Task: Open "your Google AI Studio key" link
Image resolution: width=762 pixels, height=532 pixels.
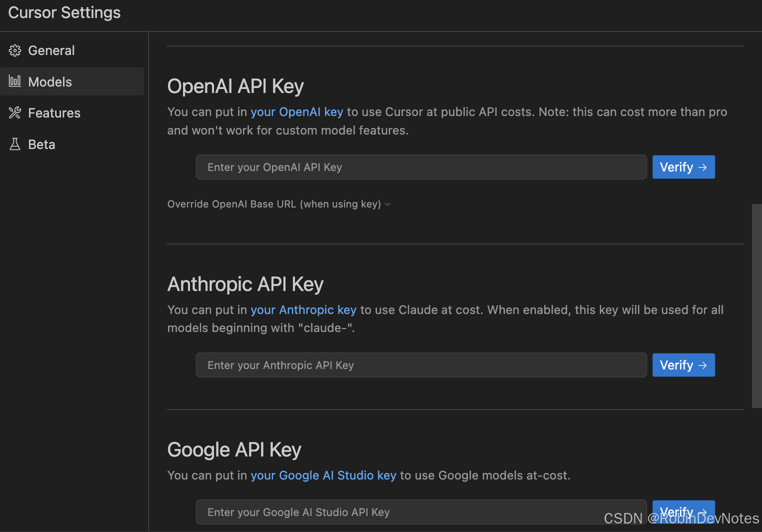Action: [x=323, y=475]
